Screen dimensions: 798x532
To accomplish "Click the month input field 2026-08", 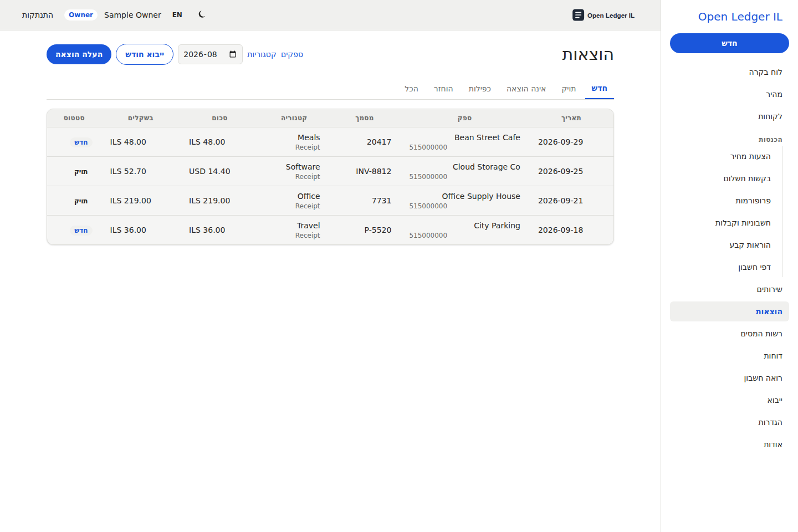I will click(210, 54).
